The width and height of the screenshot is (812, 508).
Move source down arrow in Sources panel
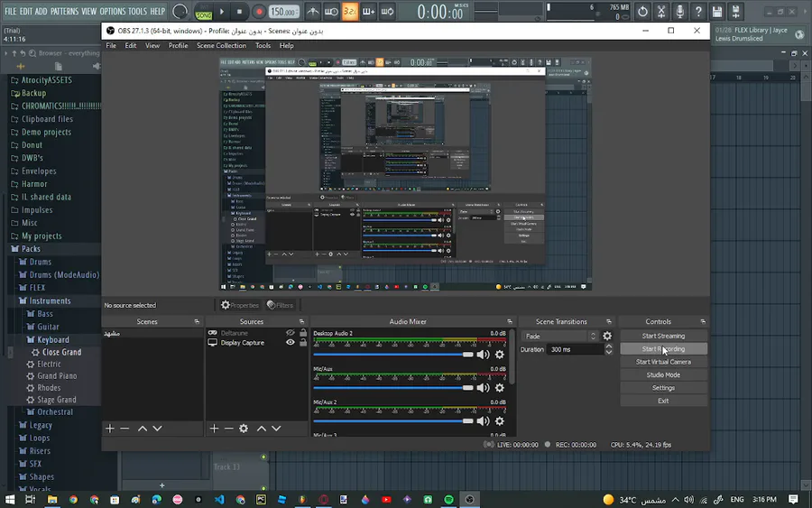point(277,429)
